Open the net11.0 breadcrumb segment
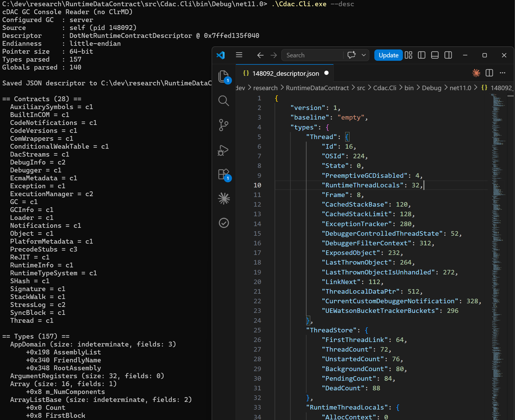Screen dimensions: 515x420 coord(460,88)
